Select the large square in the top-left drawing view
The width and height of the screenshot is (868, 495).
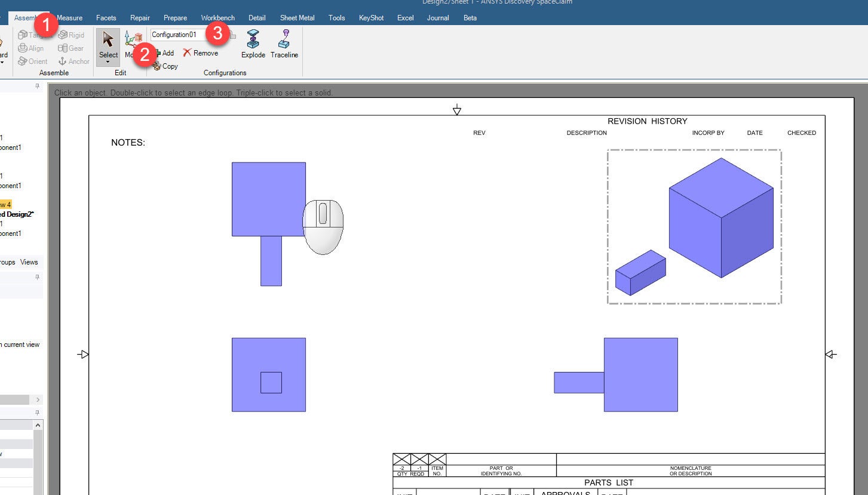[x=269, y=199]
